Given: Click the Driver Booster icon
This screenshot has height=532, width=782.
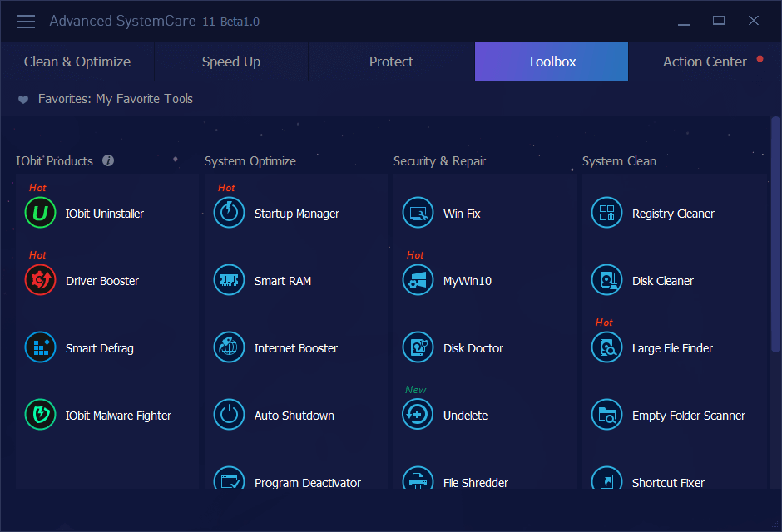Looking at the screenshot, I should tap(41, 280).
